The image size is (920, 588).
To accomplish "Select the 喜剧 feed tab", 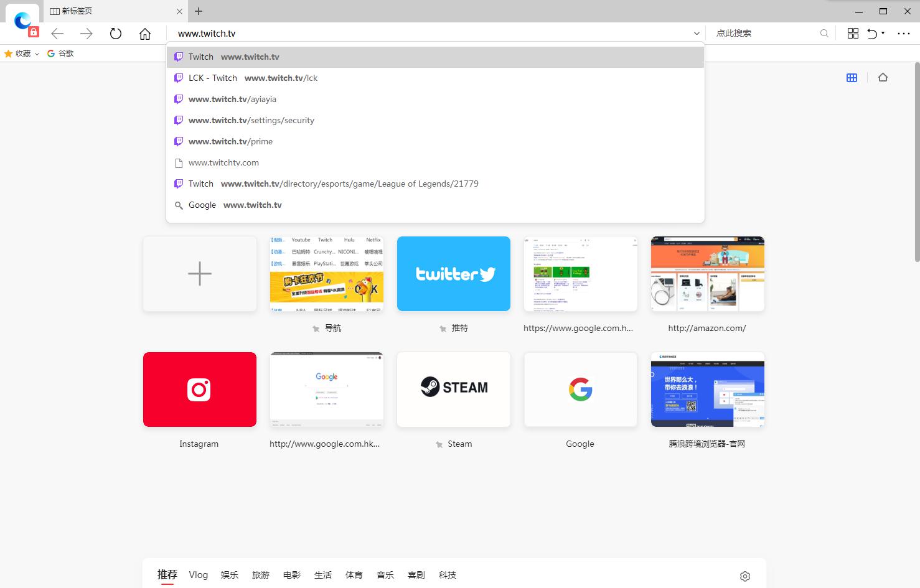I will [x=416, y=575].
